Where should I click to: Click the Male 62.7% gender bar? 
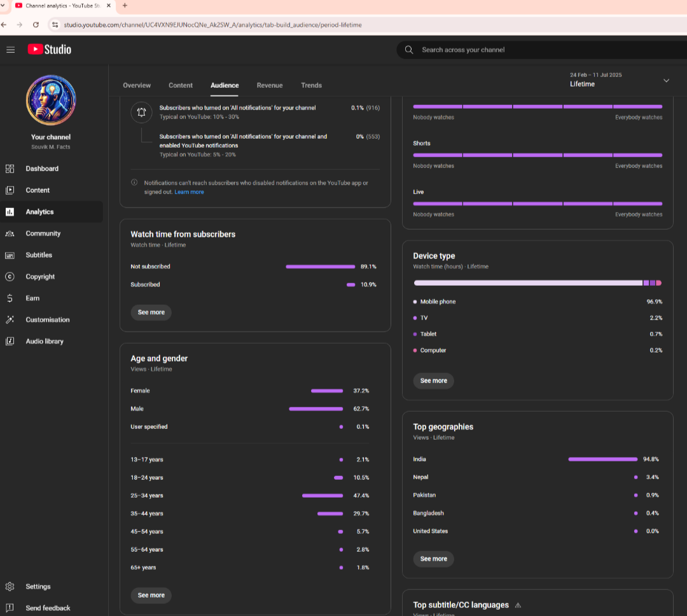[316, 409]
